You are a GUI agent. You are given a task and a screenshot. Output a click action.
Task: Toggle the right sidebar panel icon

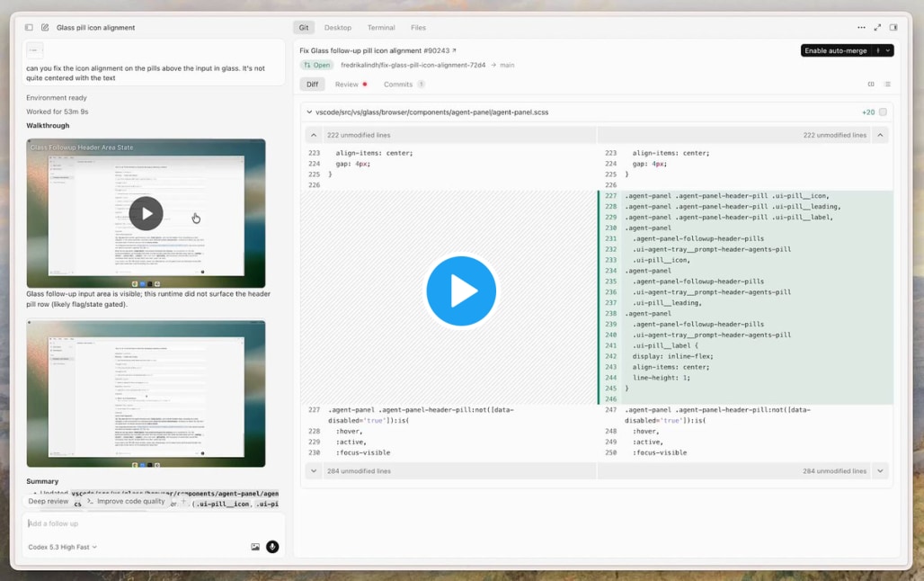tap(893, 28)
